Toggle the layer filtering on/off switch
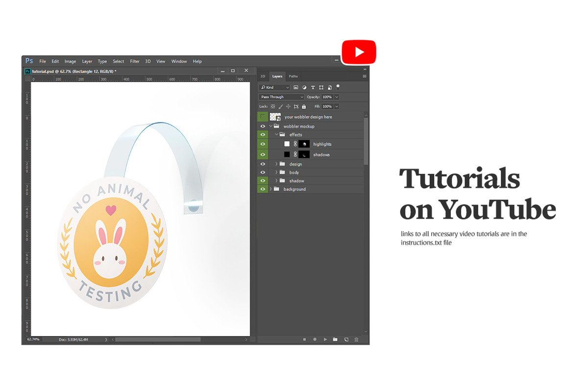Image resolution: width=588 pixels, height=392 pixels. coord(338,87)
